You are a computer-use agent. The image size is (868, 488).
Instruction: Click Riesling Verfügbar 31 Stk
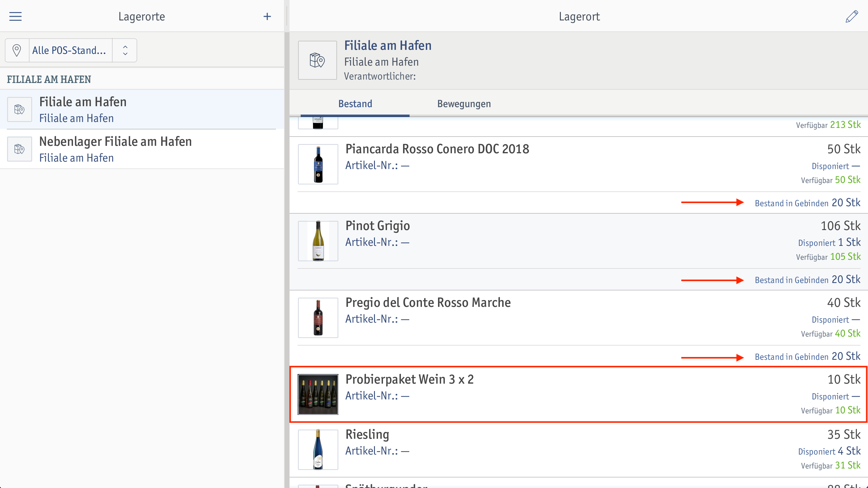831,465
